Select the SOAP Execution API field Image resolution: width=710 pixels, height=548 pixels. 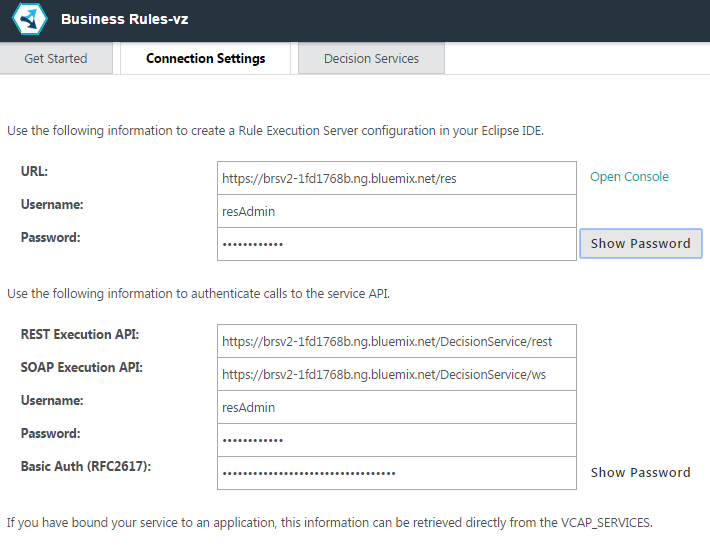tap(397, 374)
